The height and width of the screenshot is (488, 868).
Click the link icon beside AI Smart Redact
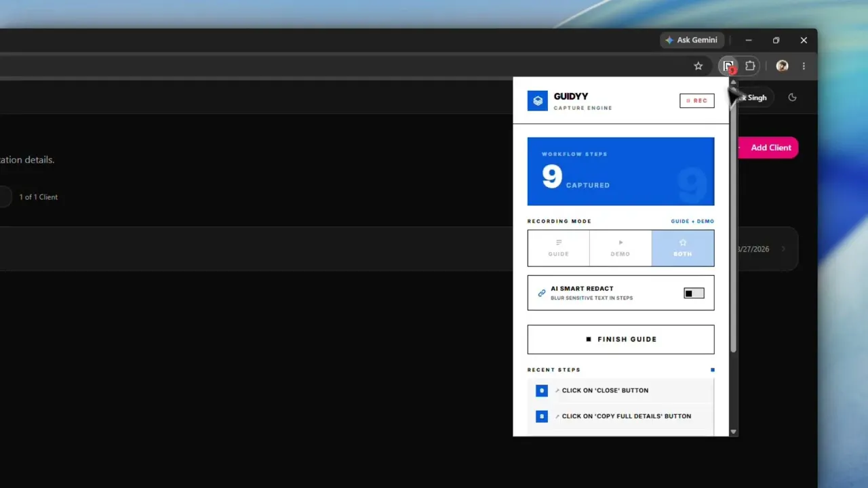[541, 293]
